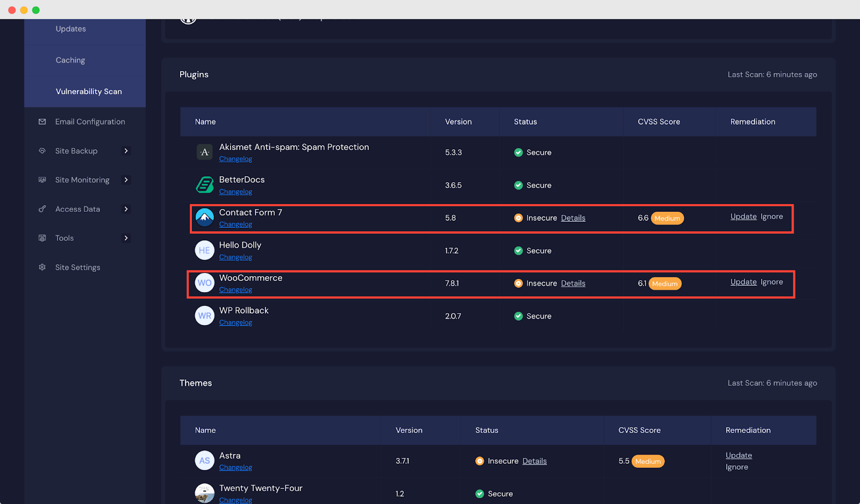This screenshot has height=504, width=860.
Task: Select the Contact Form 7 plugin icon
Action: 204,218
